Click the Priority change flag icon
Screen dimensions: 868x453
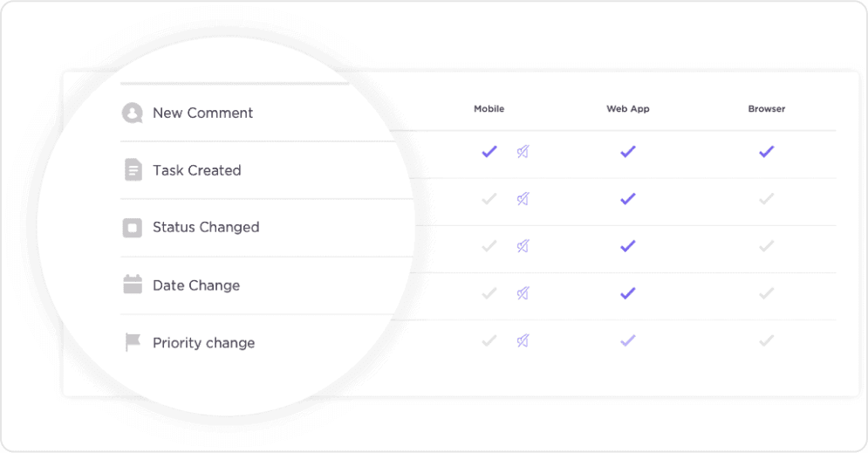133,342
